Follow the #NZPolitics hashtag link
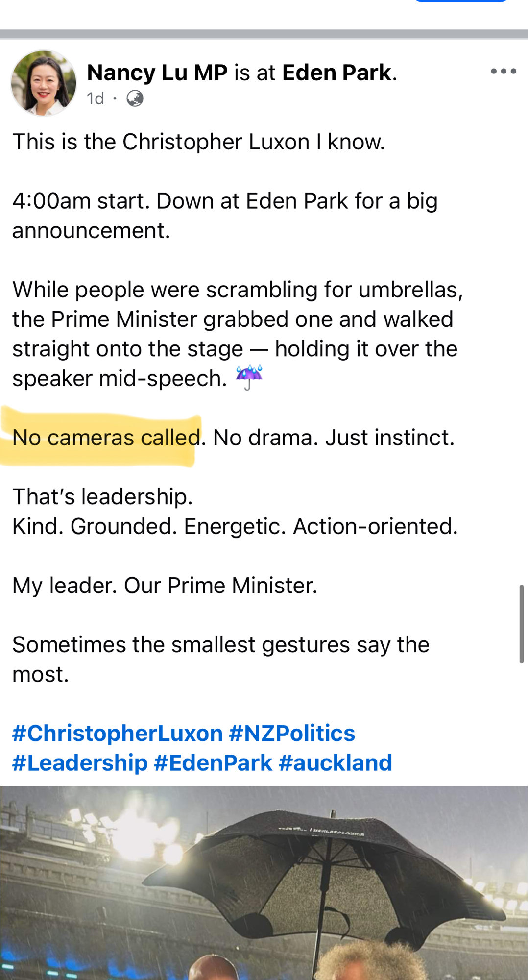528x980 pixels. [292, 734]
